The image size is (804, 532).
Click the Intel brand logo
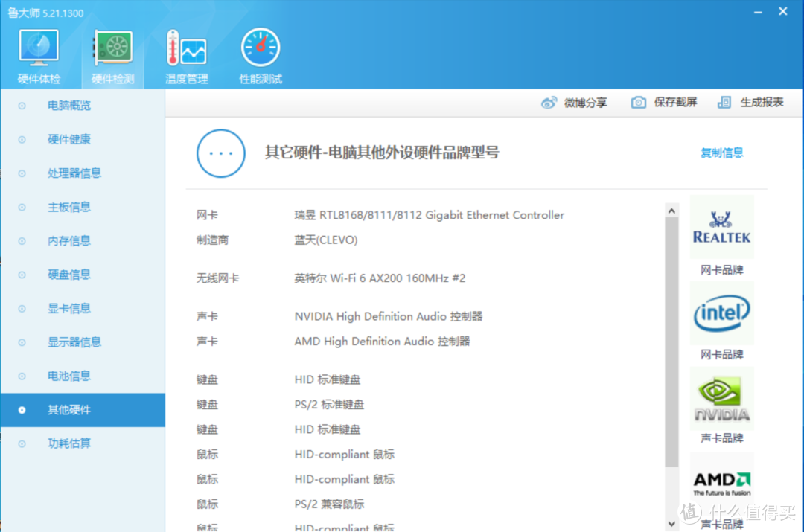tap(721, 314)
